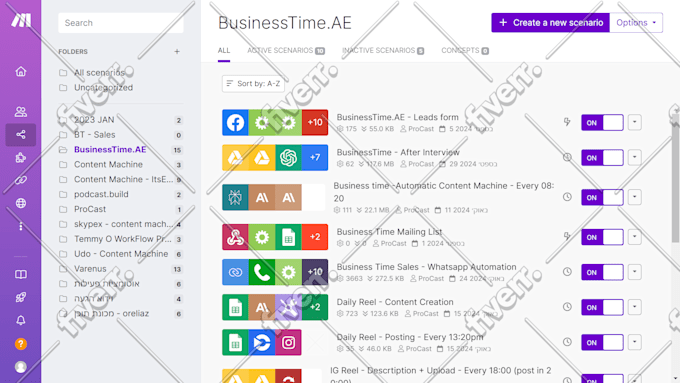Click Facebook module icon in Leads form
This screenshot has width=680, height=383.
[x=235, y=122]
